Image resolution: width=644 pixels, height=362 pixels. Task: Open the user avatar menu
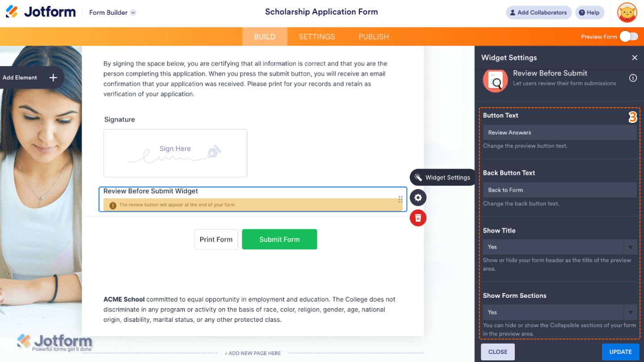point(627,13)
